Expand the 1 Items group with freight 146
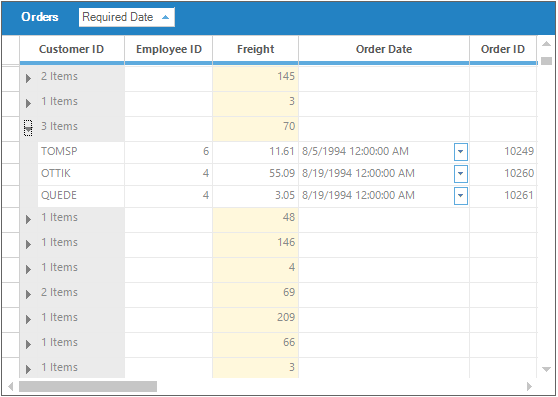 point(28,244)
